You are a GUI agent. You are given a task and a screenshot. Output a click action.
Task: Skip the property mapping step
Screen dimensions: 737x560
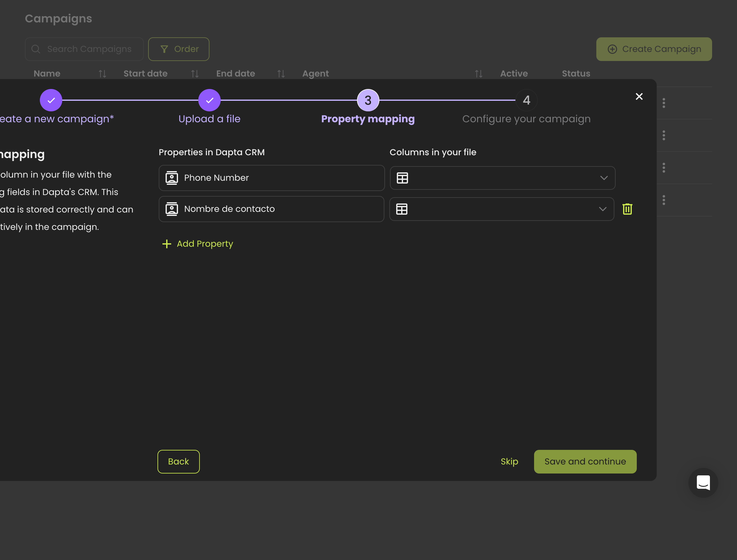click(x=509, y=461)
